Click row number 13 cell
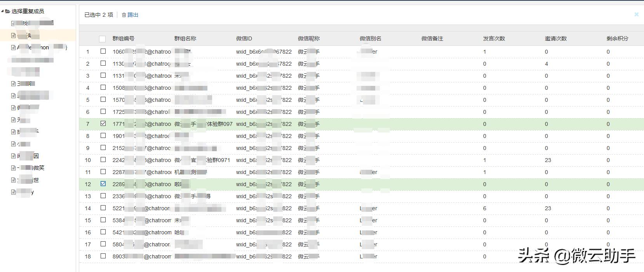644x272 pixels. [x=88, y=196]
